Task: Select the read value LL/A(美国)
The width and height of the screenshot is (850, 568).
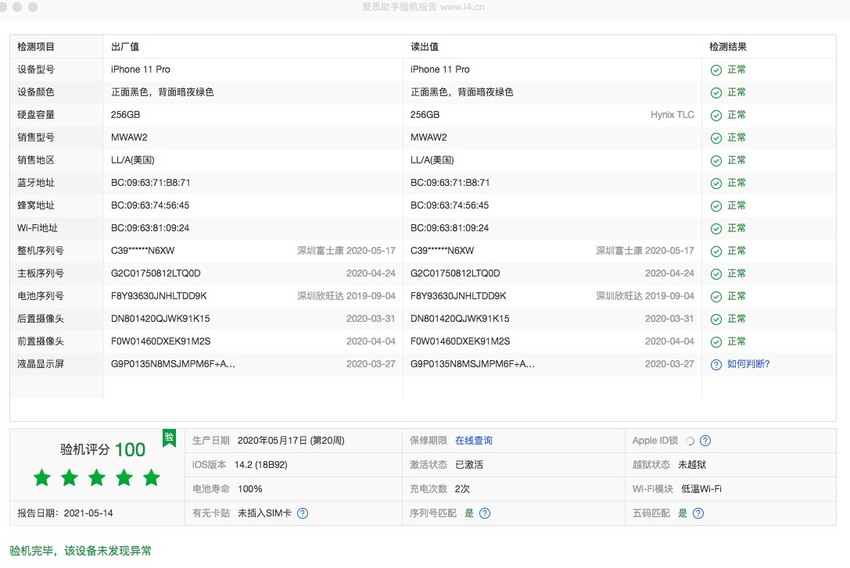Action: click(432, 160)
